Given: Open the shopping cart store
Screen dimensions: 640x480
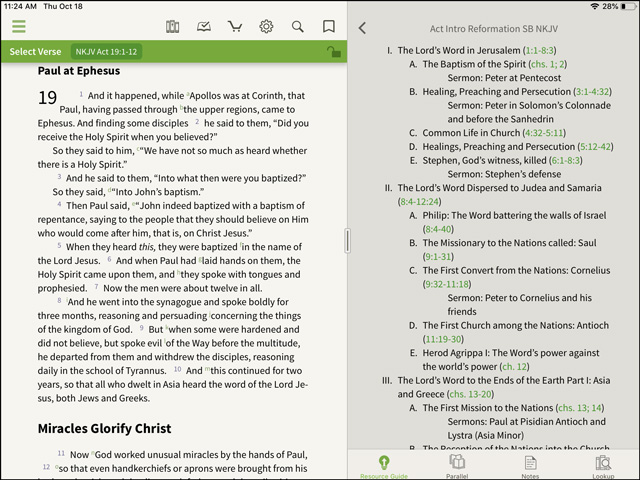Looking at the screenshot, I should (x=235, y=27).
